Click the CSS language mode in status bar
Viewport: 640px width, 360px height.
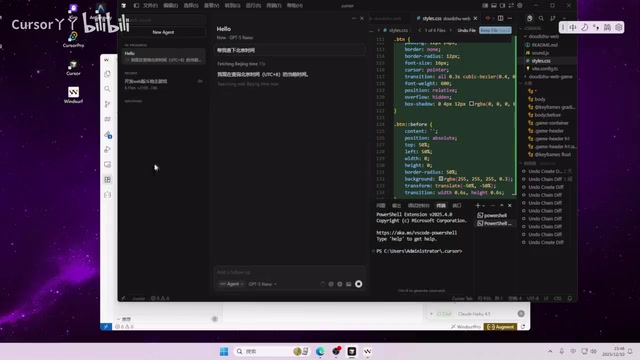pos(558,298)
